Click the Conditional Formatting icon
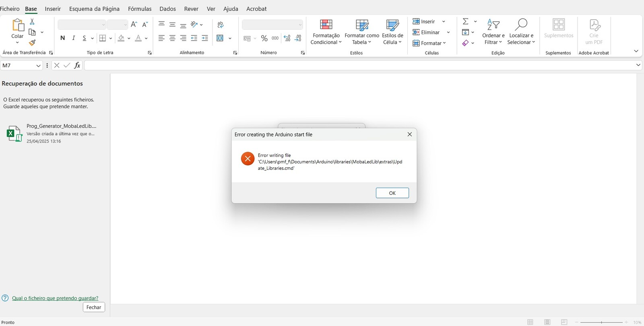The height and width of the screenshot is (326, 644). click(x=326, y=25)
